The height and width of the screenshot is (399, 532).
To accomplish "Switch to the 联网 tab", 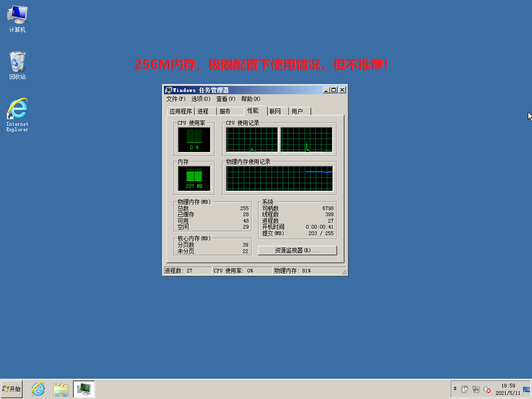I will click(275, 111).
